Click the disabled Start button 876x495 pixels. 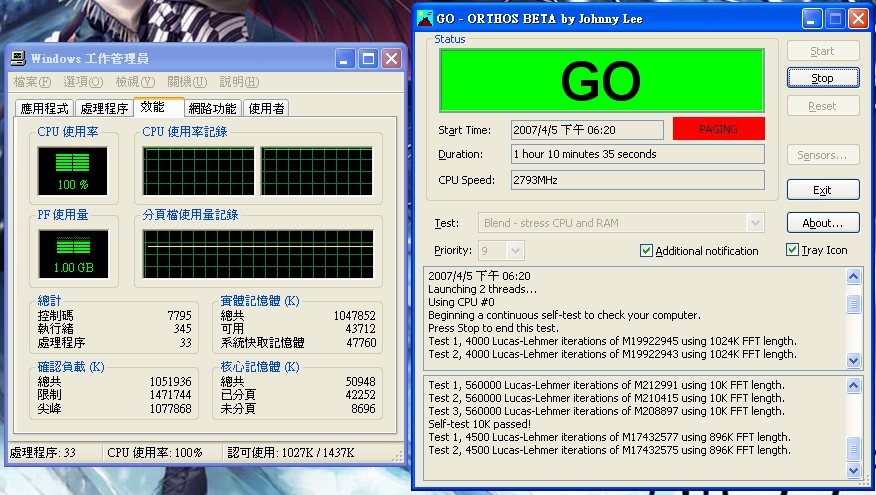point(823,51)
